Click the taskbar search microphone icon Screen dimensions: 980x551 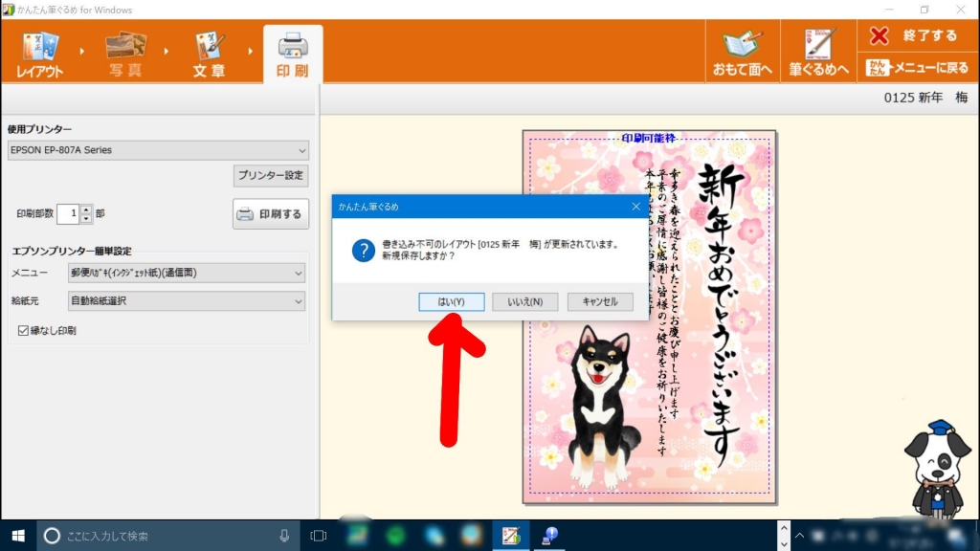pos(284,536)
